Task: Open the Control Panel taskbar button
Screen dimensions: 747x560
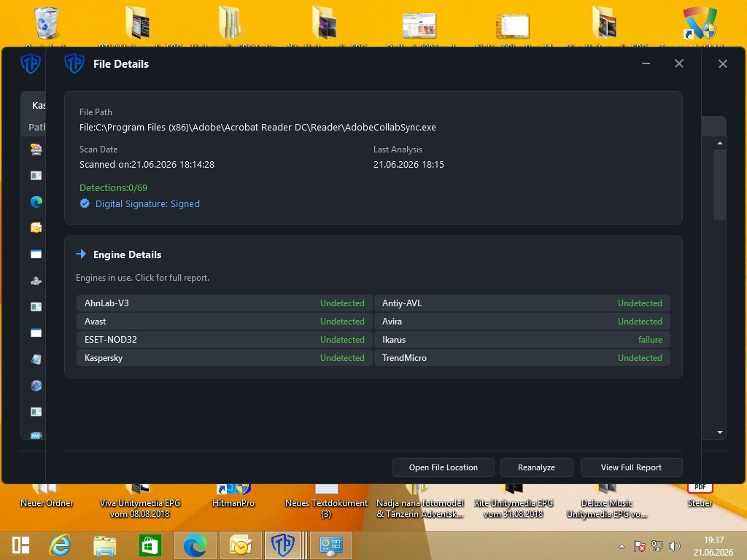Action: tap(331, 545)
